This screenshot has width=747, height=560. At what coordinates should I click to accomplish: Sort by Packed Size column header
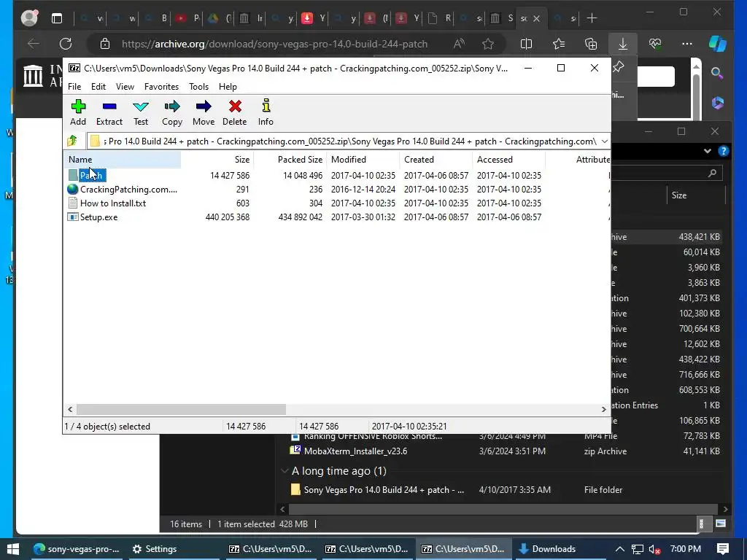tap(290, 160)
